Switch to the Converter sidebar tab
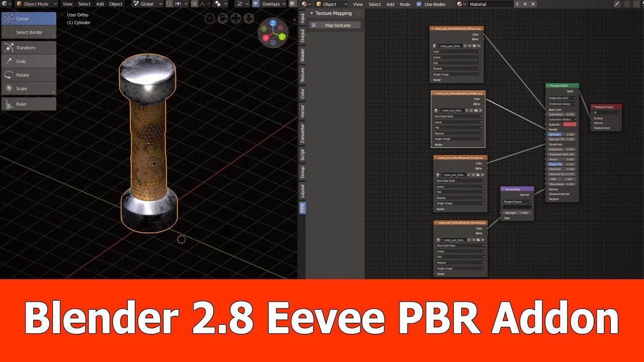 coord(302,133)
